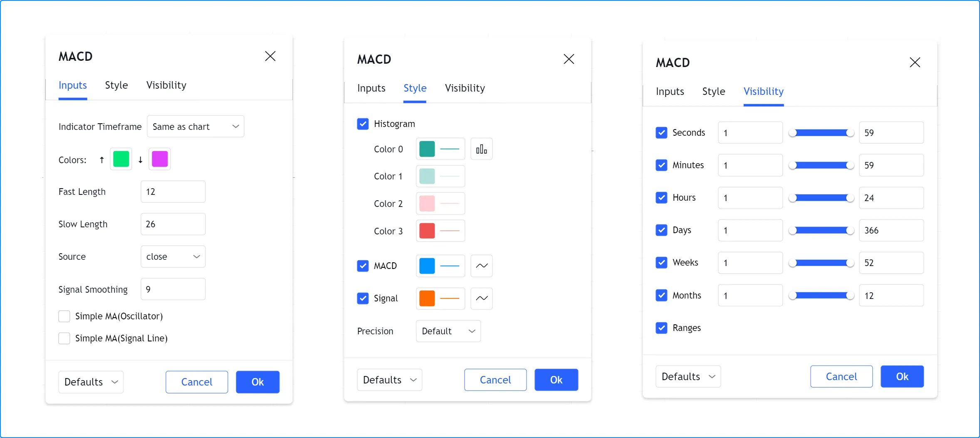Click the down arrow next to Colors

point(141,159)
